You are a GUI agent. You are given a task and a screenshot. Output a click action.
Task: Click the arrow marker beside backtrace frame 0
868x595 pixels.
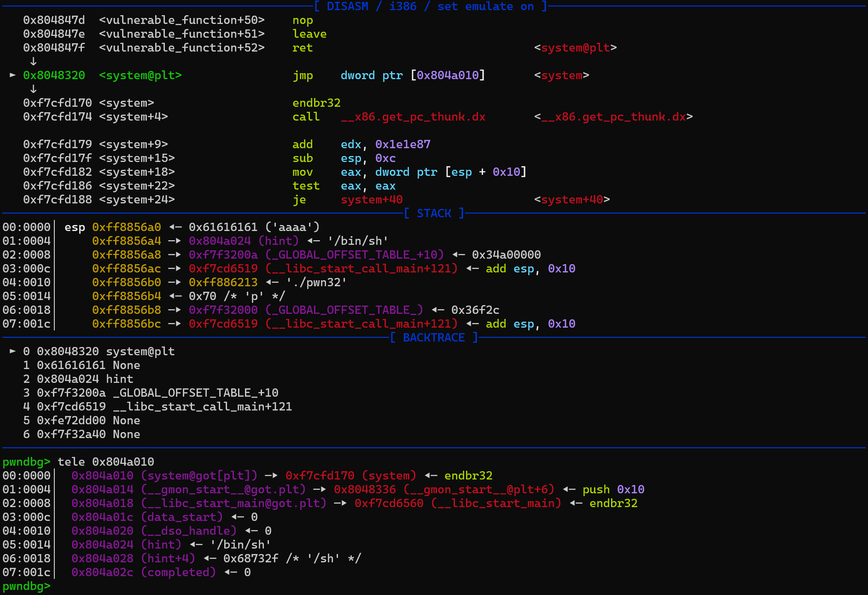point(12,351)
